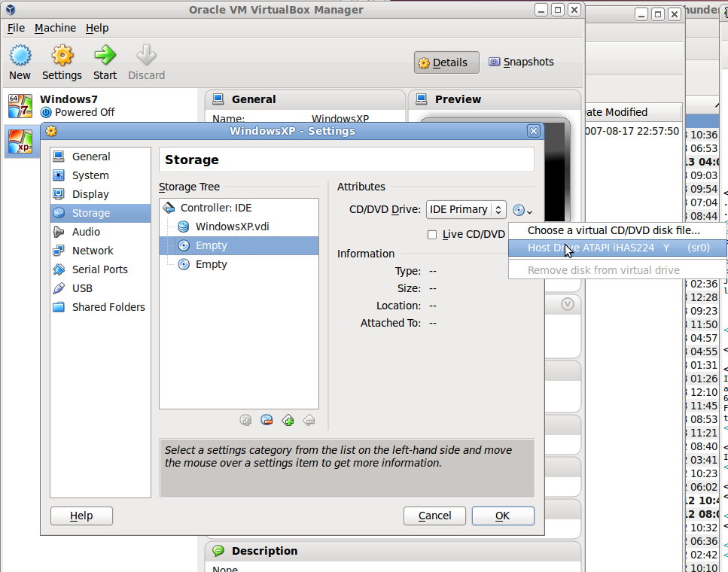Screen dimensions: 728x572
Task: Open the Help menu in the menu bar
Action: [97, 28]
